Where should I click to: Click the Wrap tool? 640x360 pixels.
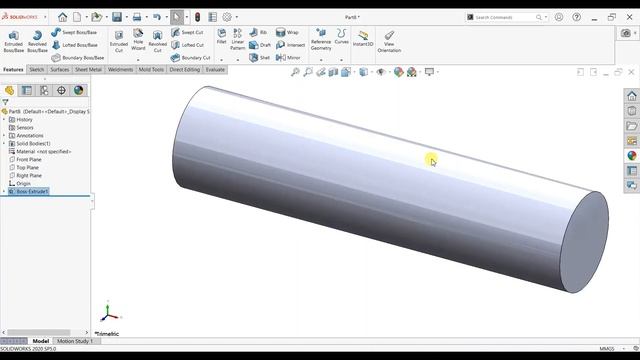(287, 32)
